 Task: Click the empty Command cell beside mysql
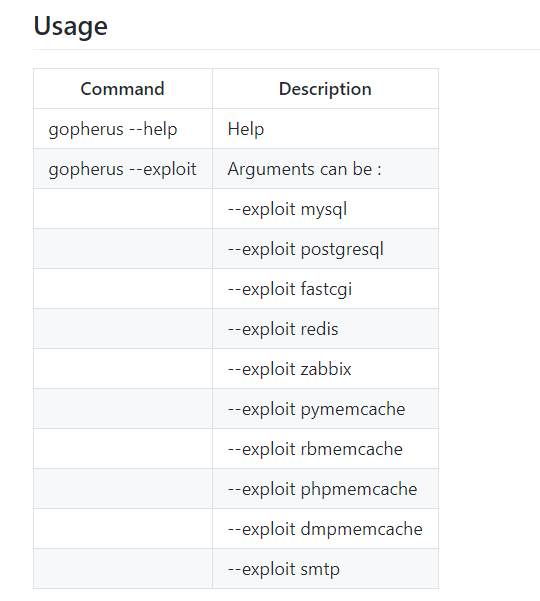(x=123, y=209)
